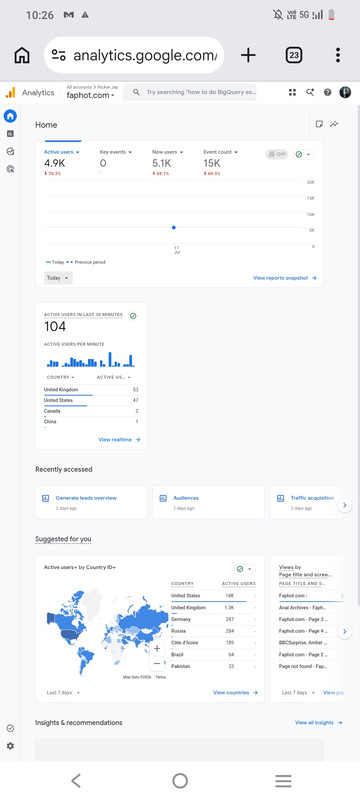Open Traffic acquisition recent report
Screen dimensions: 360x800
point(306,502)
